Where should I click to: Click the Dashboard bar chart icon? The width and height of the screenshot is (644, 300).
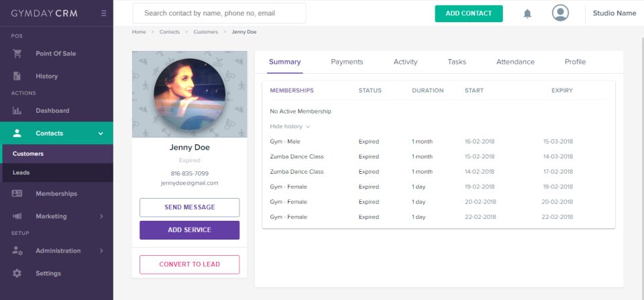point(17,111)
